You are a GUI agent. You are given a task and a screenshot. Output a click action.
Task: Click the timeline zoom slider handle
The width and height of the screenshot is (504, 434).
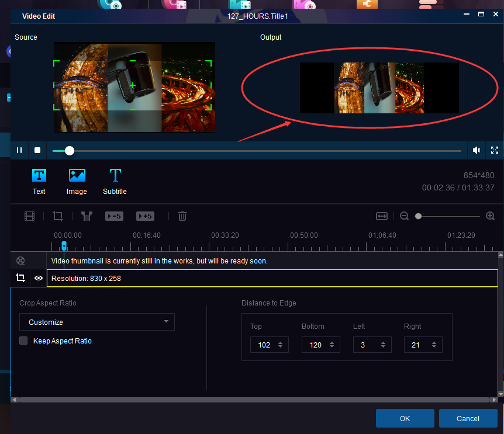click(x=418, y=216)
